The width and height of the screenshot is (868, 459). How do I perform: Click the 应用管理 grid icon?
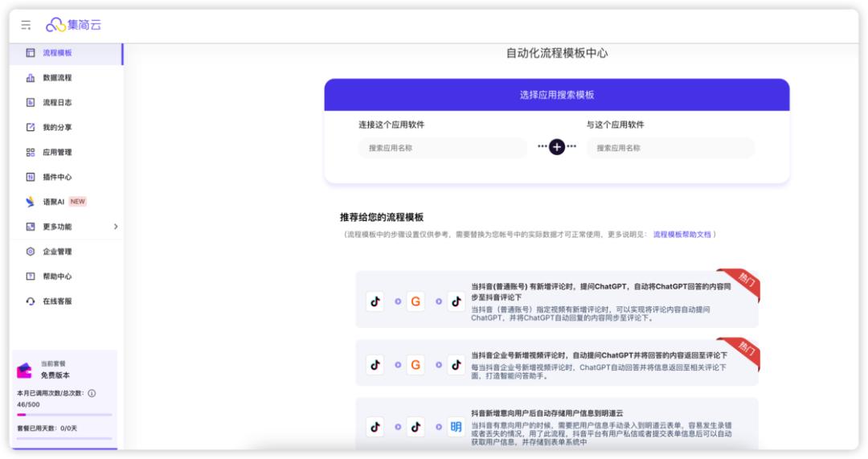click(x=31, y=153)
